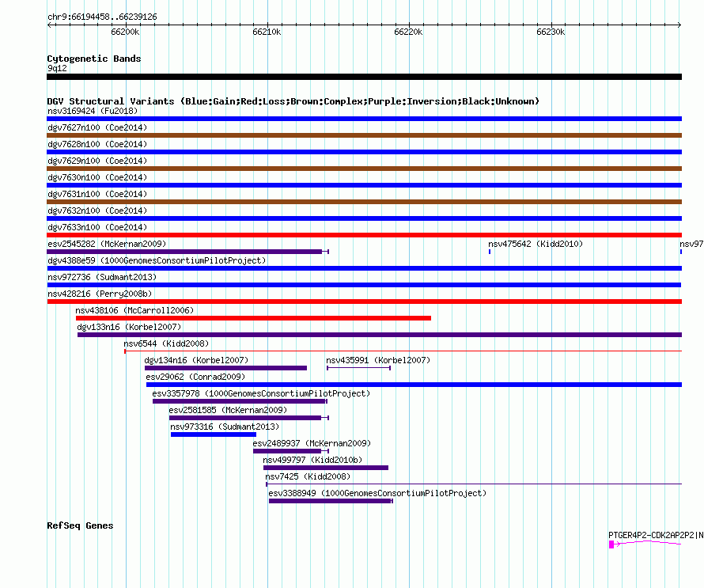Click the dgv7629n100 (Coe2014) label

point(97,161)
